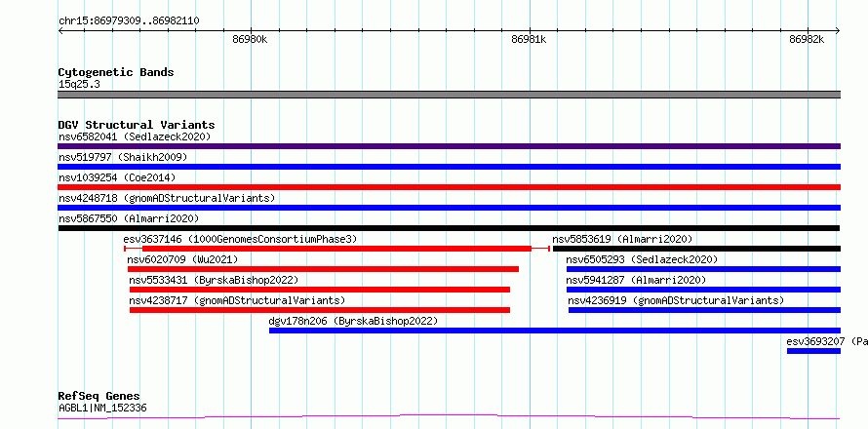Click the Cytogenetic Bands track title
This screenshot has height=429, width=868.
click(116, 72)
